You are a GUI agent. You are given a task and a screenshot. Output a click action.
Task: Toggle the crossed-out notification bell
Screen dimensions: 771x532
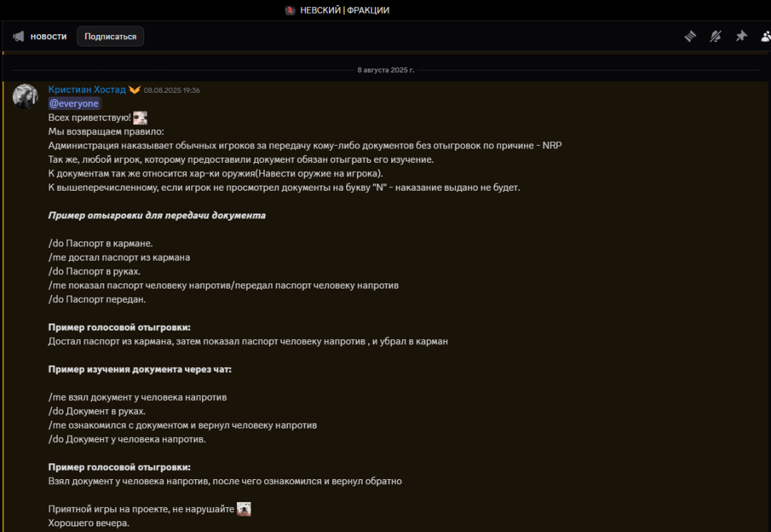click(715, 36)
